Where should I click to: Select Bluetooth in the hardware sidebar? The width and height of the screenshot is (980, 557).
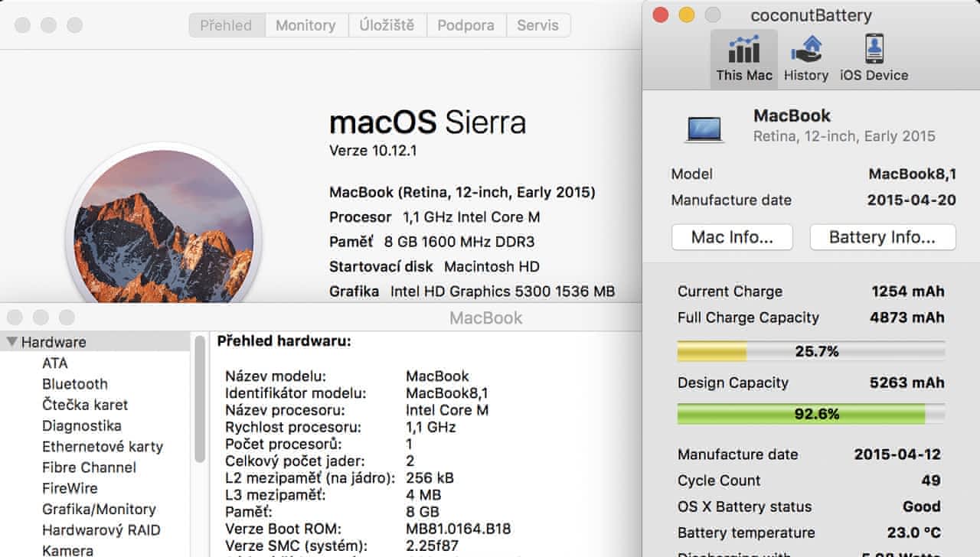[x=74, y=384]
